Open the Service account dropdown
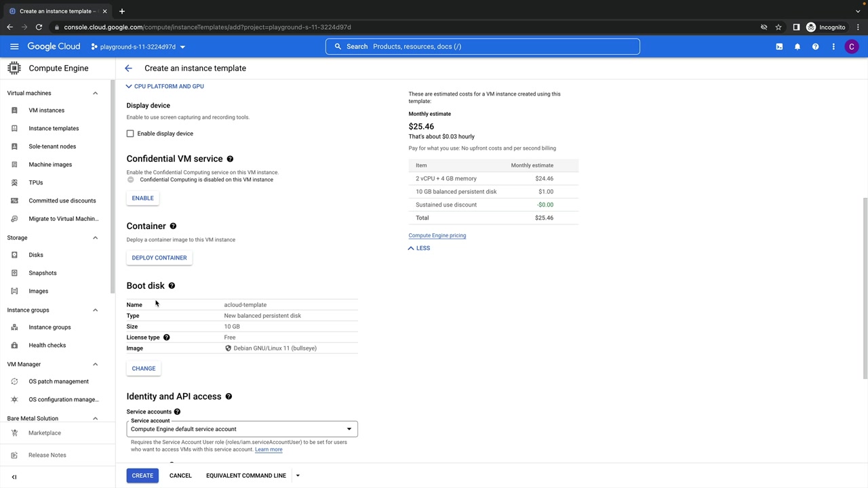 (241, 429)
